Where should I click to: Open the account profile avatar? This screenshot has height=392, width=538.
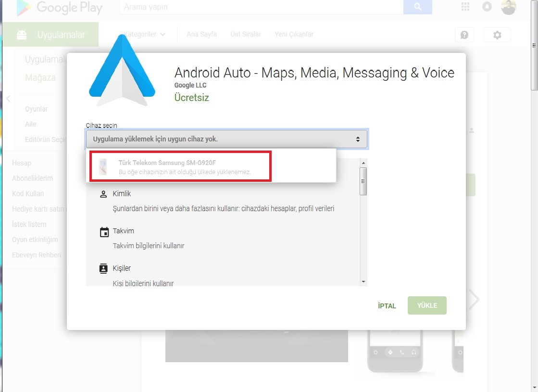point(508,7)
